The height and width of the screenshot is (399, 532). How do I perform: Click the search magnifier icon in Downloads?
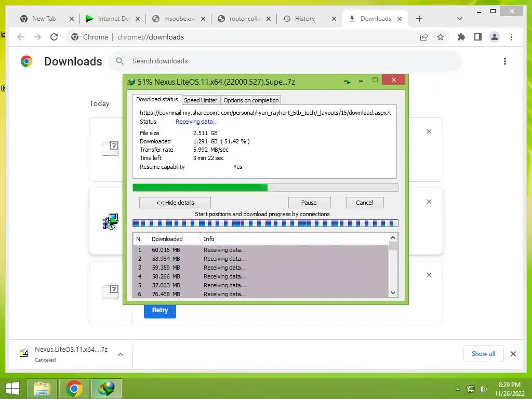point(119,61)
